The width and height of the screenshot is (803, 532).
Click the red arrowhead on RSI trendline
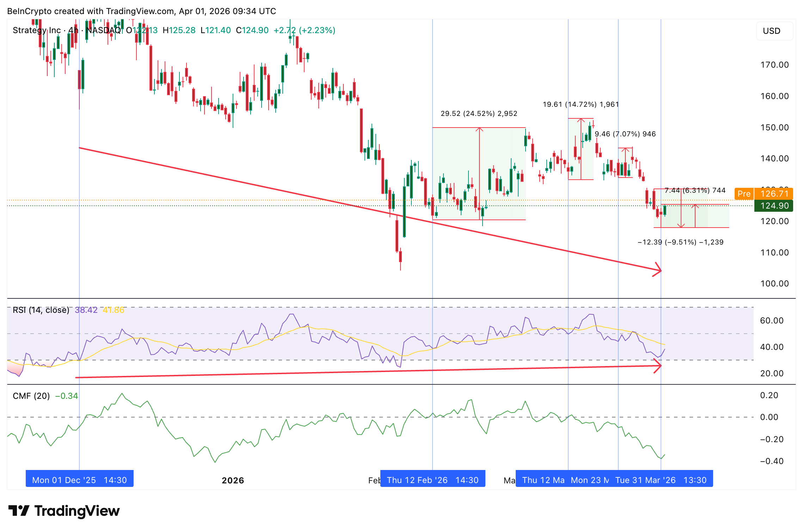pos(658,366)
